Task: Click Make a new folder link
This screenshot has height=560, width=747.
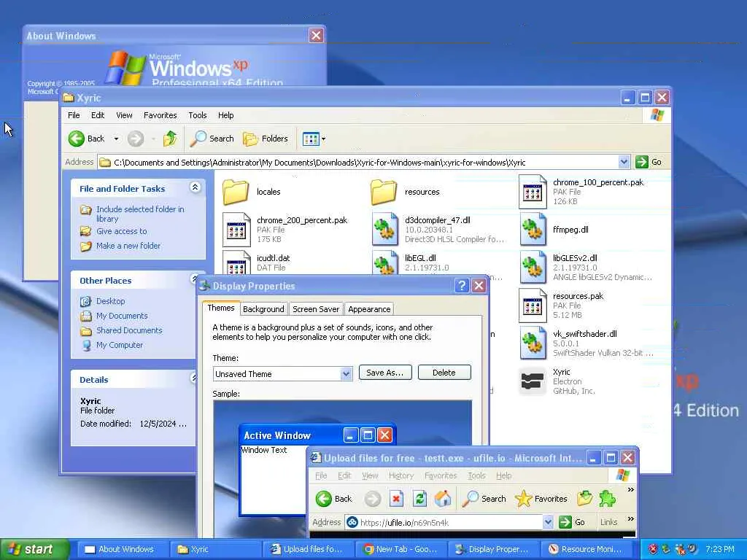Action: point(128,246)
